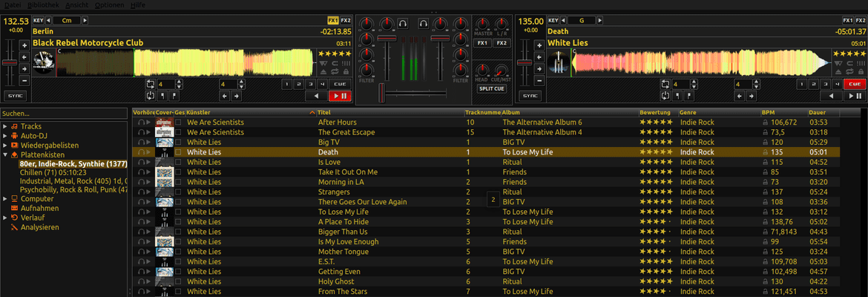This screenshot has width=868, height=297.
Task: Expand the Tracks tree node
Action: tap(5, 126)
